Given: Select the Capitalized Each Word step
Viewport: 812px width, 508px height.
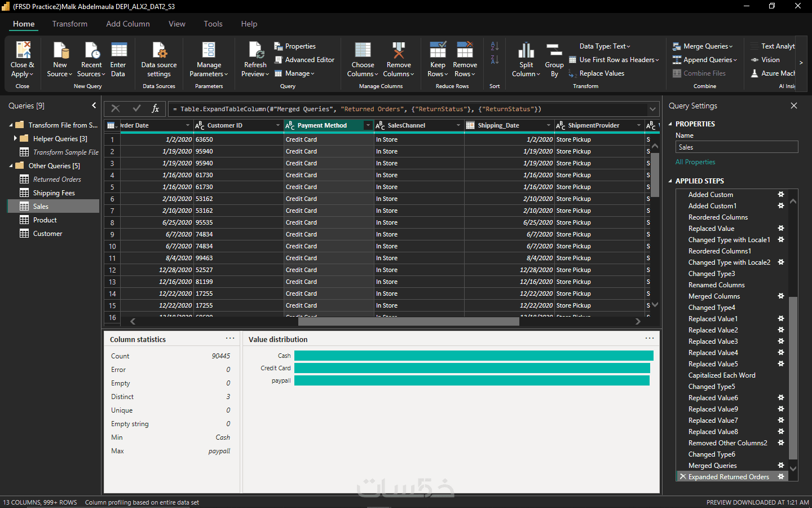Looking at the screenshot, I should click(722, 375).
